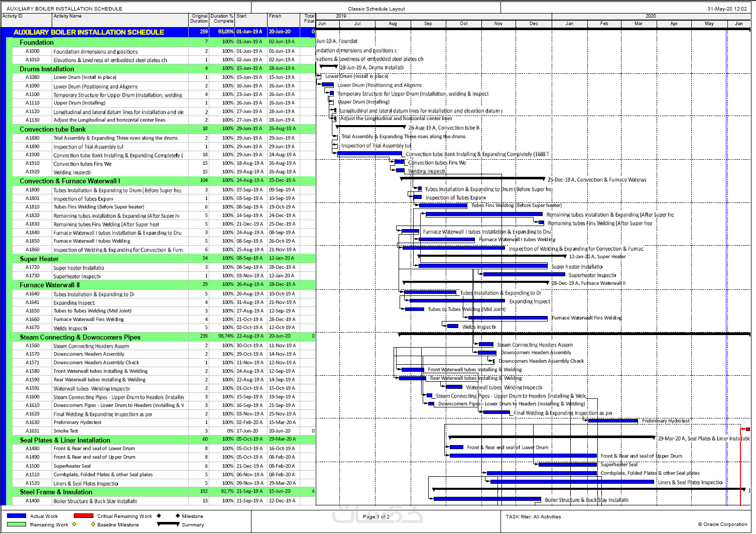Click the Classic Schedule Layout title

click(x=376, y=9)
